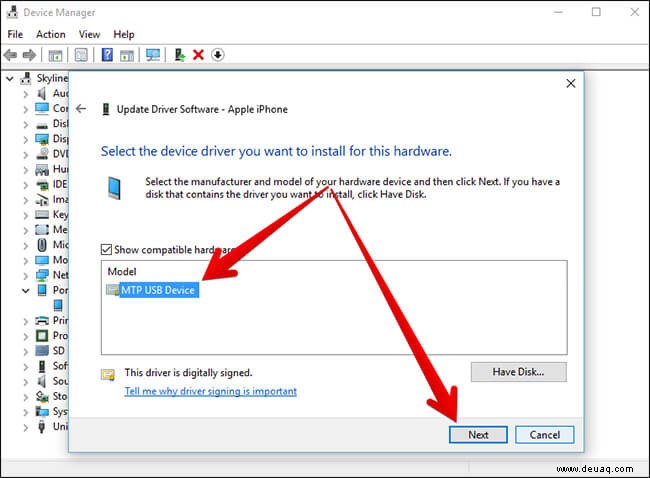
Task: Expand the Display adapters tree node
Action: (26, 139)
